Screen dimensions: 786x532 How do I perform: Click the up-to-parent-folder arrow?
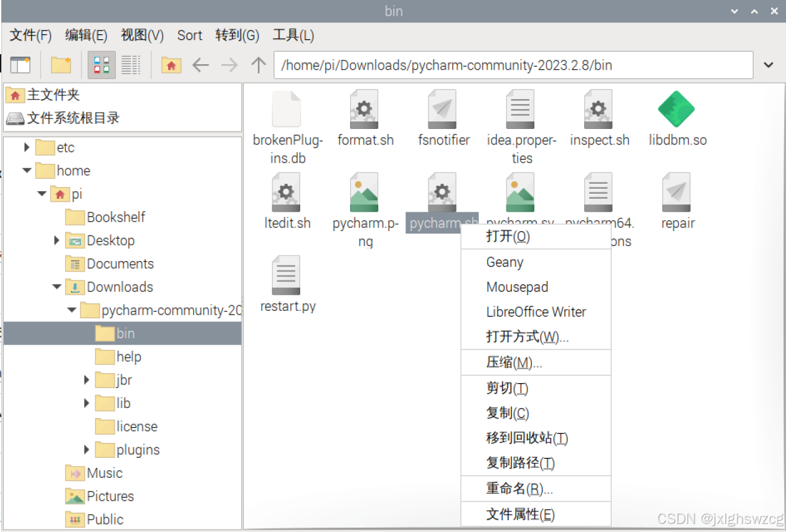[258, 64]
